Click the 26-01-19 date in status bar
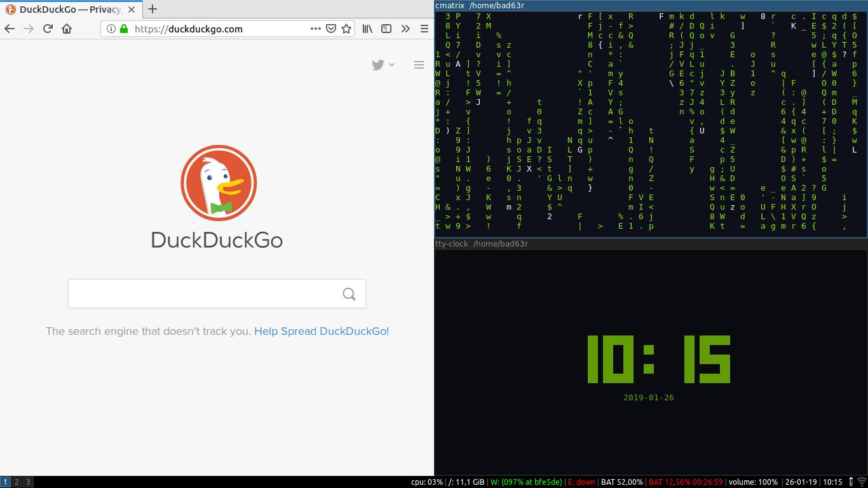This screenshot has width=868, height=488. pos(801,482)
